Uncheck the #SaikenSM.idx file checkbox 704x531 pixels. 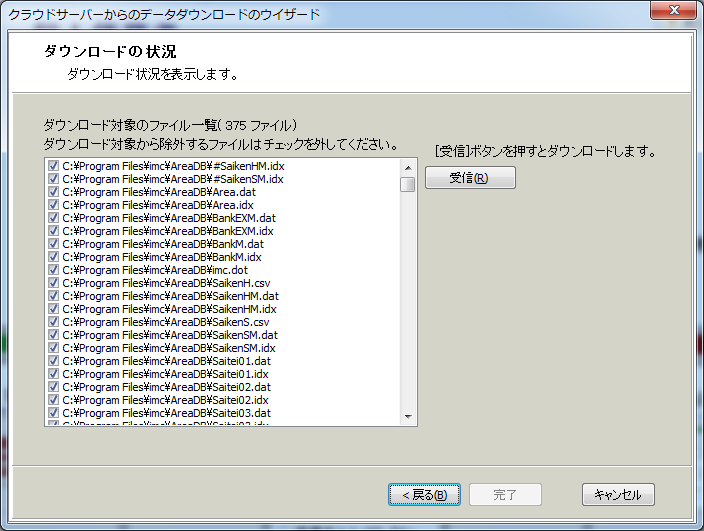pos(54,179)
